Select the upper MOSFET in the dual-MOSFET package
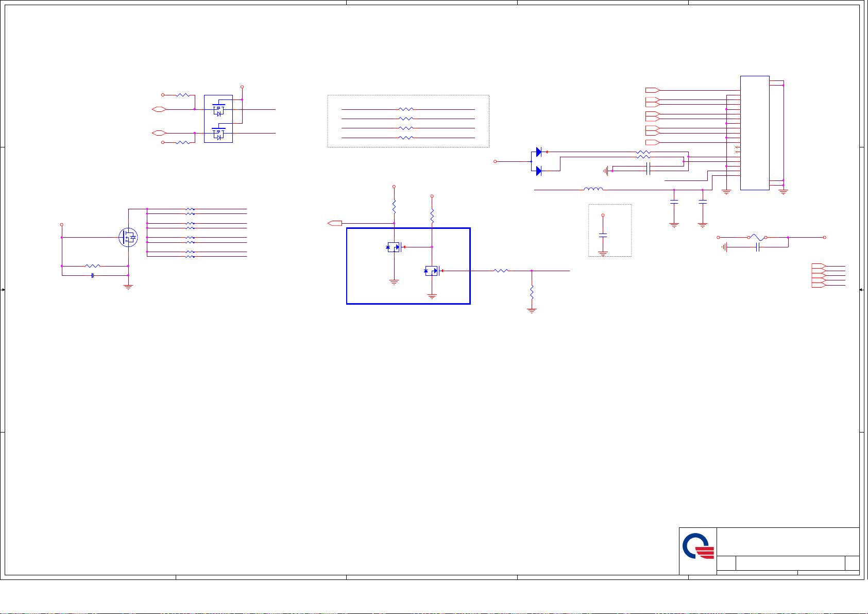Image resolution: width=868 pixels, height=614 pixels. click(x=218, y=109)
